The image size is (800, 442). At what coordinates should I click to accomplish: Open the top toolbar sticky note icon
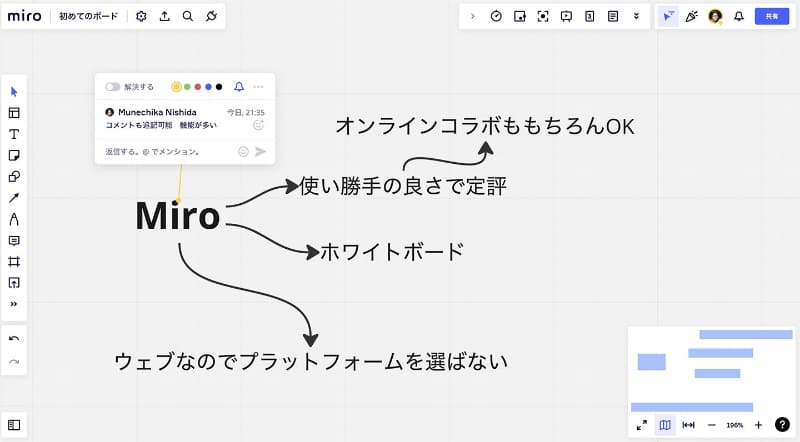click(x=519, y=16)
